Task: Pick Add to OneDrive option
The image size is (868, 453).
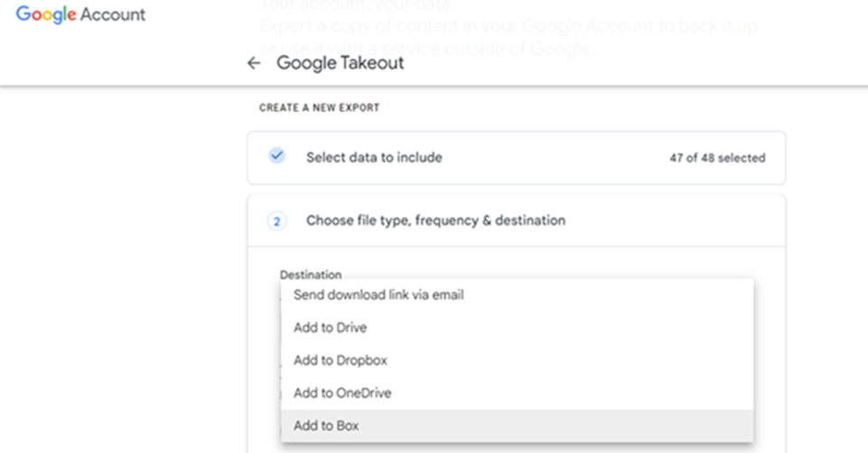Action: (x=517, y=393)
